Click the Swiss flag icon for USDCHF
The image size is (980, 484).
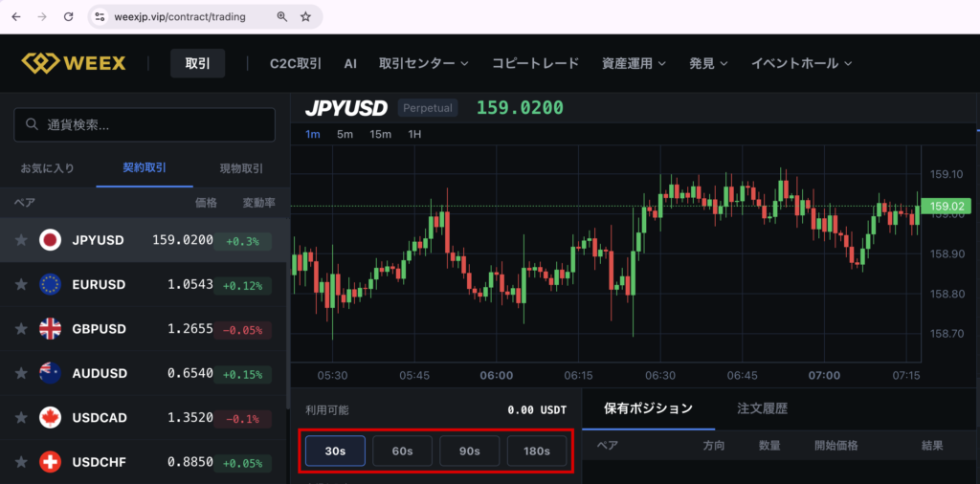50,462
